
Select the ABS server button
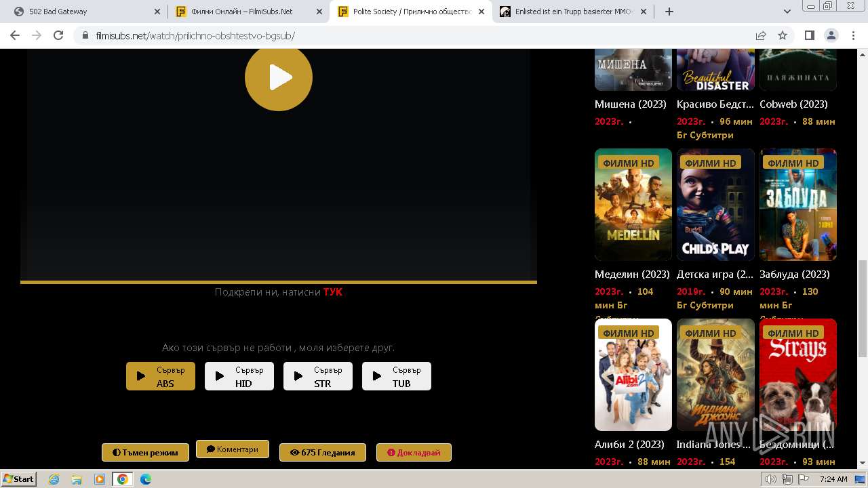161,376
